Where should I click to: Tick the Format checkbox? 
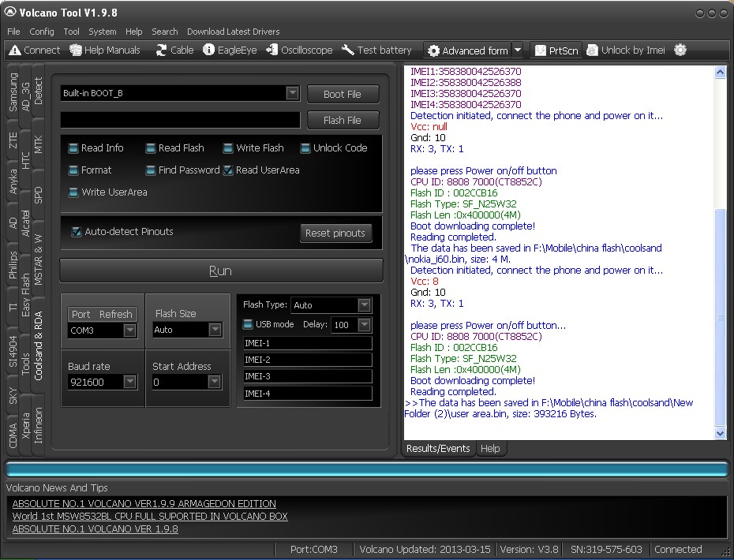[73, 170]
